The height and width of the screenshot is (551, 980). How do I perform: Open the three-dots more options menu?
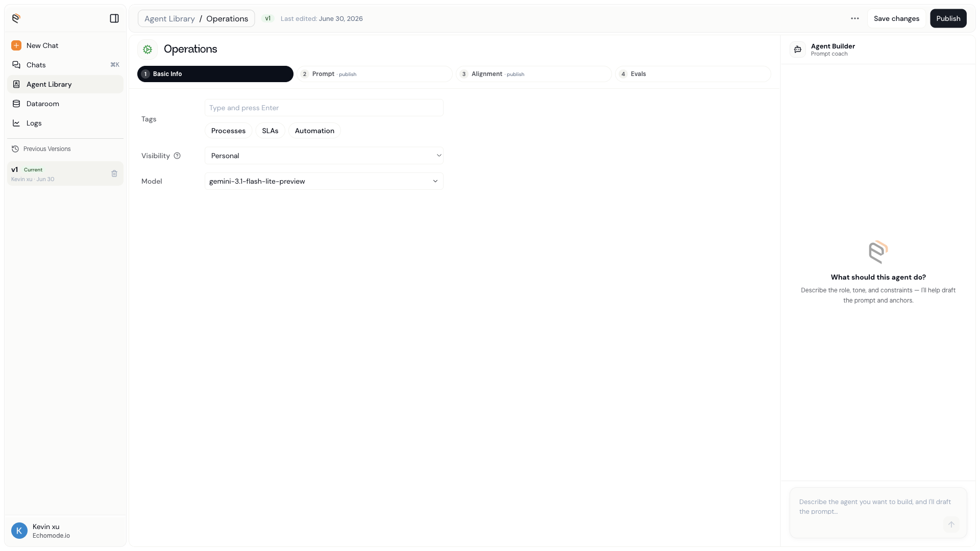point(855,18)
